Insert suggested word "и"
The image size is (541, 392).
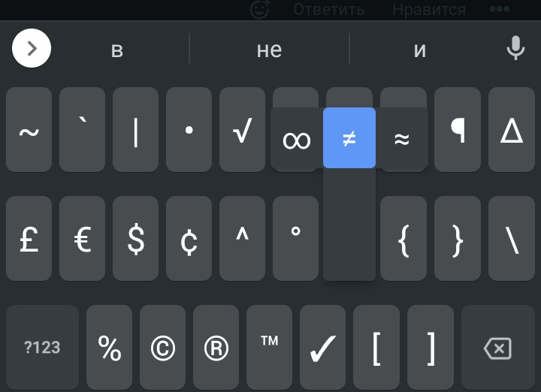coord(419,50)
